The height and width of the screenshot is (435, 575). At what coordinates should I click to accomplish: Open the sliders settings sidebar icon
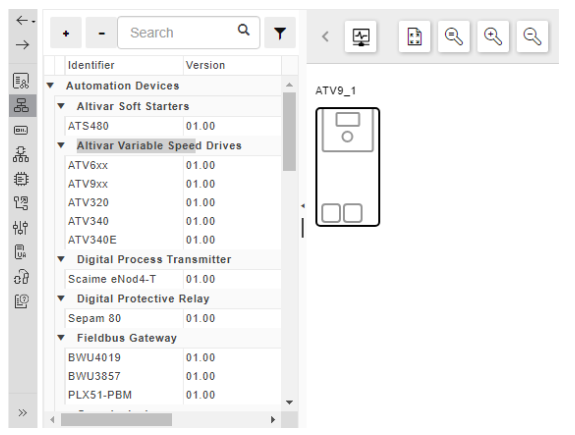21,228
